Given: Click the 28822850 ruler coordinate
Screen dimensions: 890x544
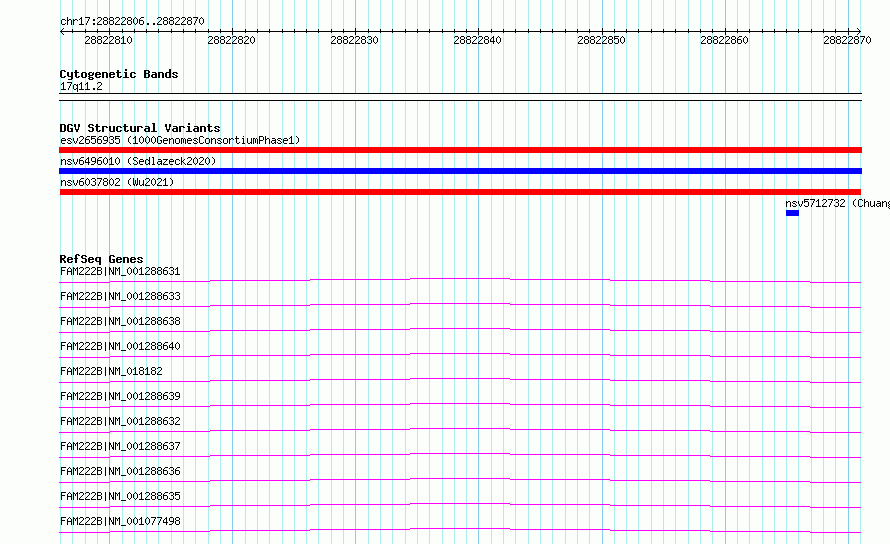Looking at the screenshot, I should (601, 40).
